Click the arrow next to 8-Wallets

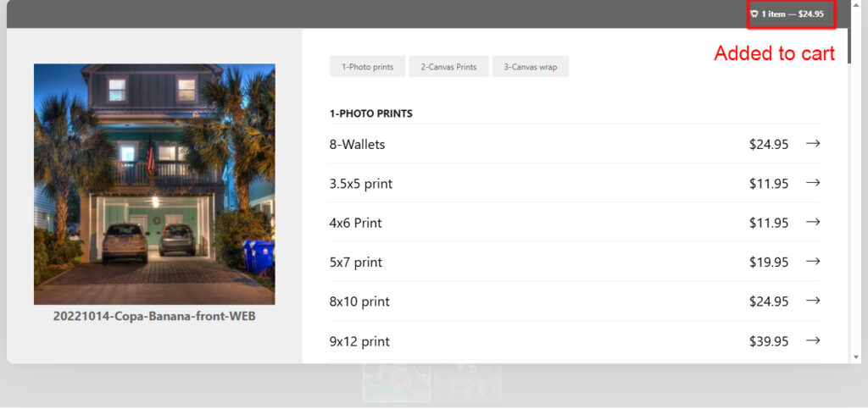point(813,144)
